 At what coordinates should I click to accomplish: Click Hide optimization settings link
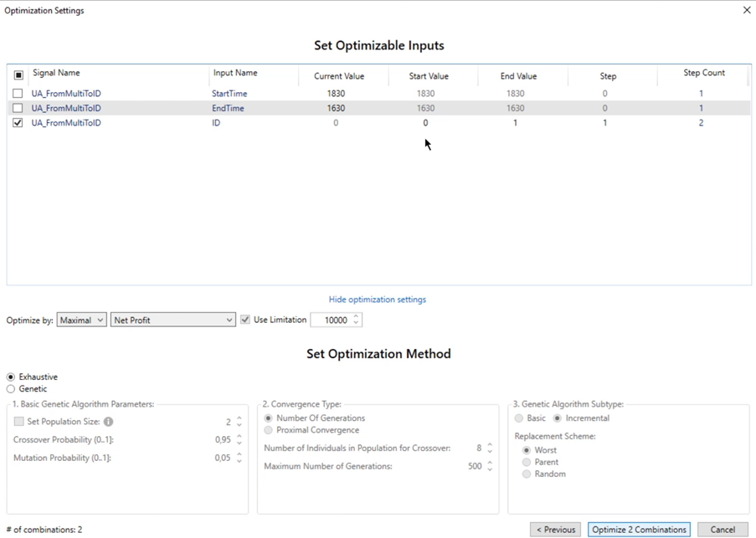point(377,300)
